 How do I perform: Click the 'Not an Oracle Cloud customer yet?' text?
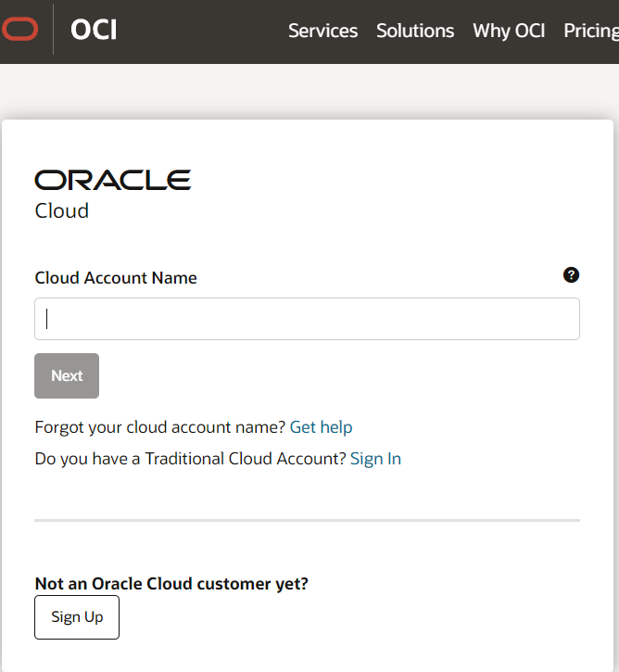pos(171,584)
